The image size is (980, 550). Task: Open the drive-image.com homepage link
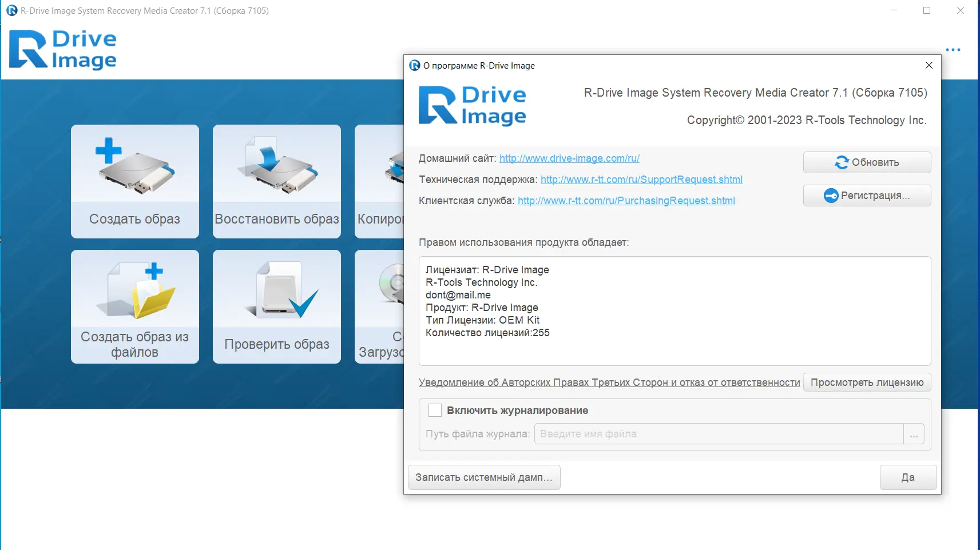(x=569, y=158)
